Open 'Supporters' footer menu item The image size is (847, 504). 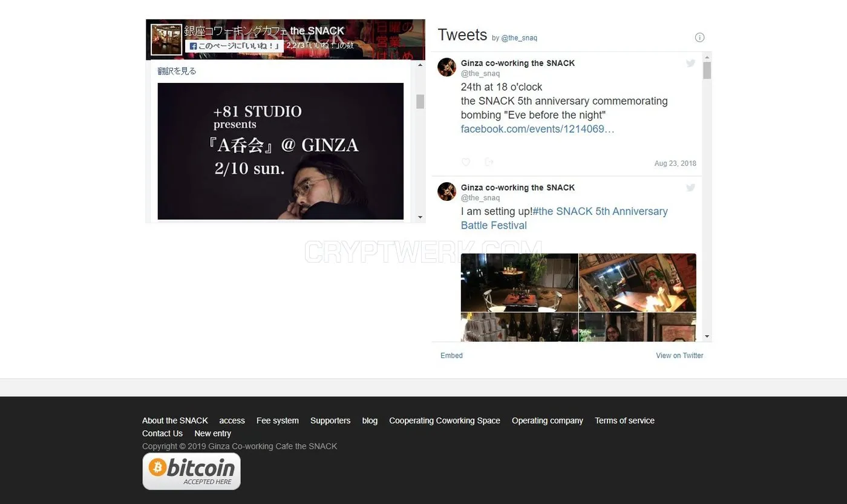pos(330,421)
